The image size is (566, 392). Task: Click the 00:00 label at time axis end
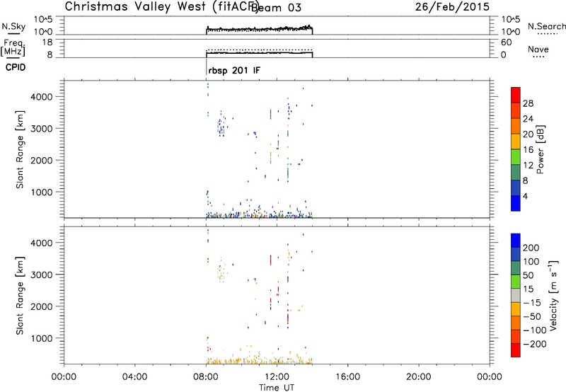coord(490,377)
